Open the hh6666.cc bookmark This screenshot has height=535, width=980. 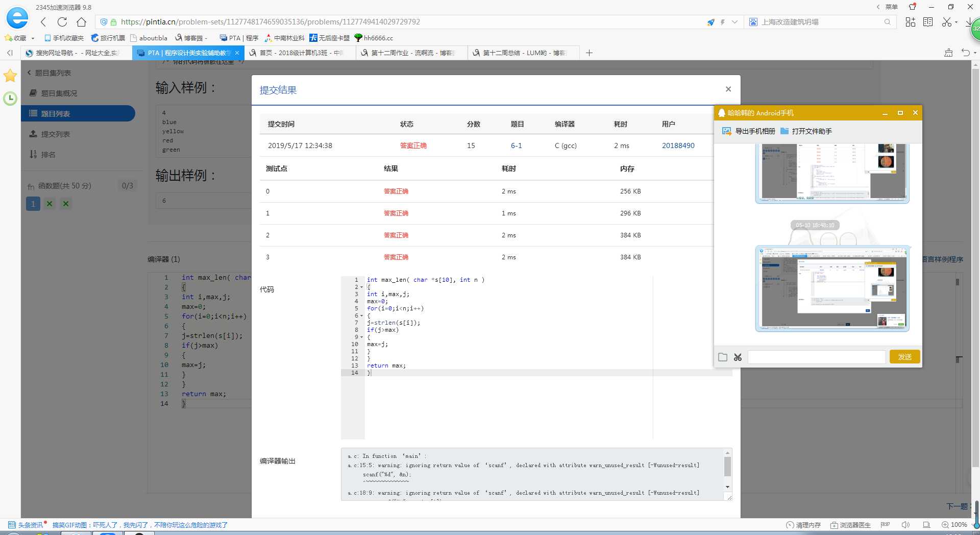tap(374, 38)
